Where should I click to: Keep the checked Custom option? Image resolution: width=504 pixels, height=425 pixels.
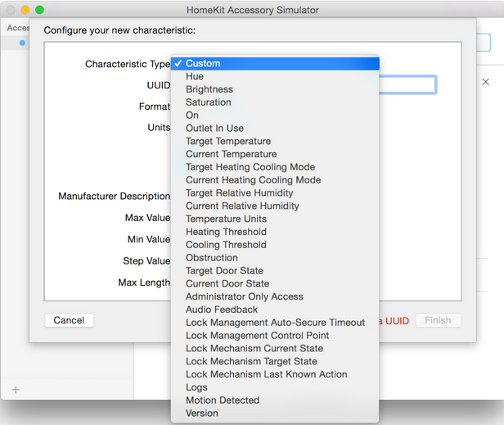[x=203, y=63]
